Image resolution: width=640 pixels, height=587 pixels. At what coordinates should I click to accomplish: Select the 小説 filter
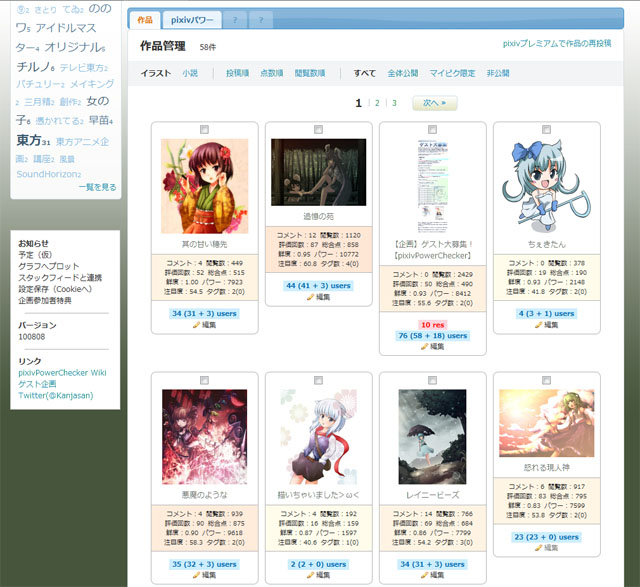pos(190,73)
